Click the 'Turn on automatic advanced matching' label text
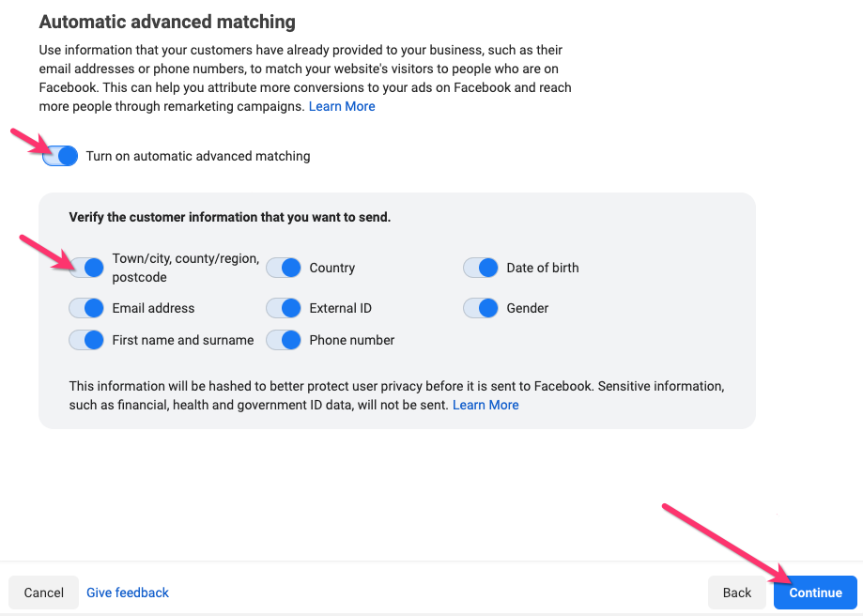The image size is (863, 616). click(x=197, y=156)
